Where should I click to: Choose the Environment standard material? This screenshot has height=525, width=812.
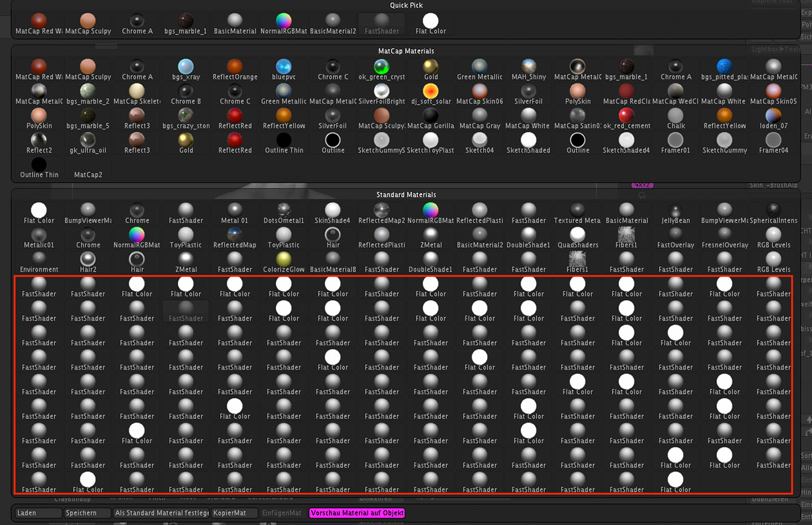point(39,260)
